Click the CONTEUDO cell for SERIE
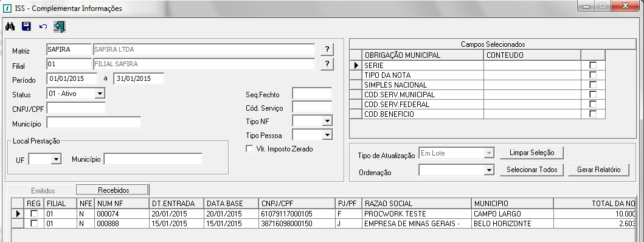 pos(532,65)
